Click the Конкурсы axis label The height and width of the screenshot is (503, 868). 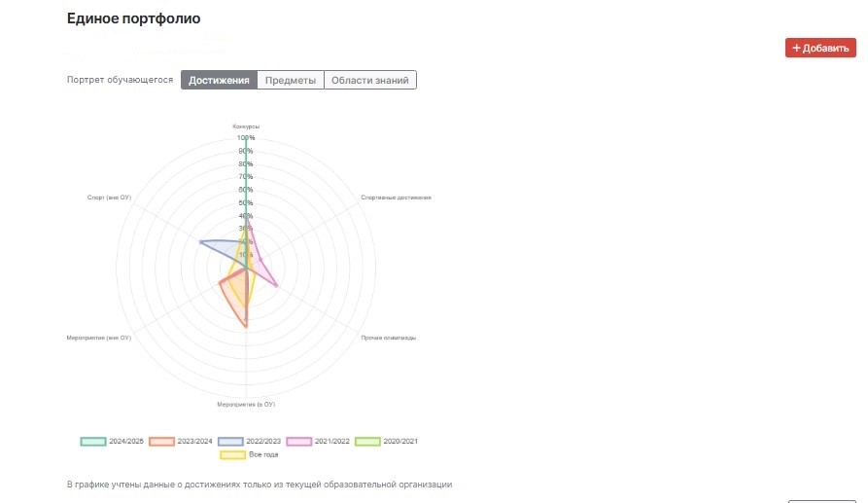point(246,126)
